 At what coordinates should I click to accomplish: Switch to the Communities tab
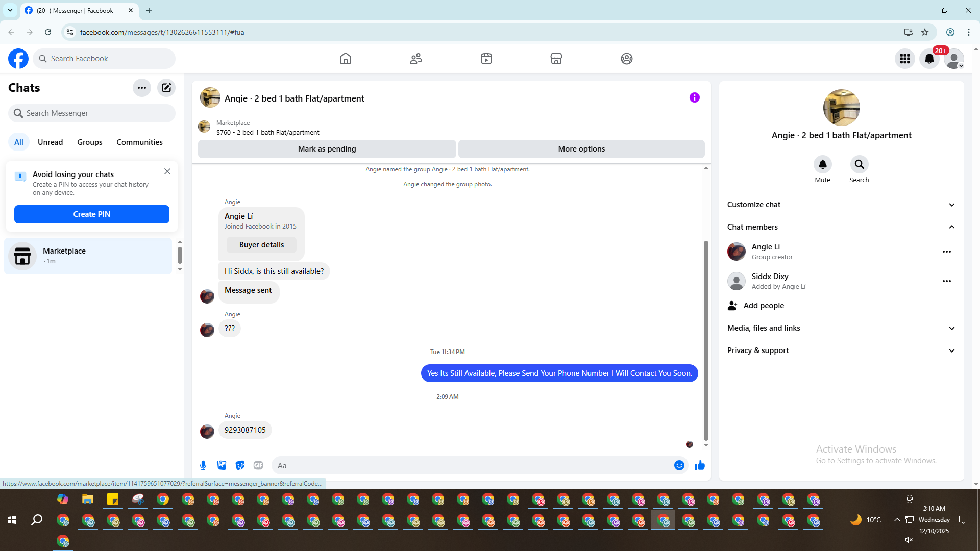click(139, 142)
